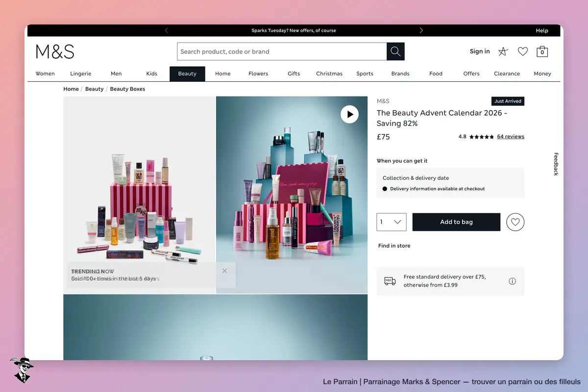This screenshot has width=588, height=392.
Task: Open the Sports menu
Action: click(365, 73)
